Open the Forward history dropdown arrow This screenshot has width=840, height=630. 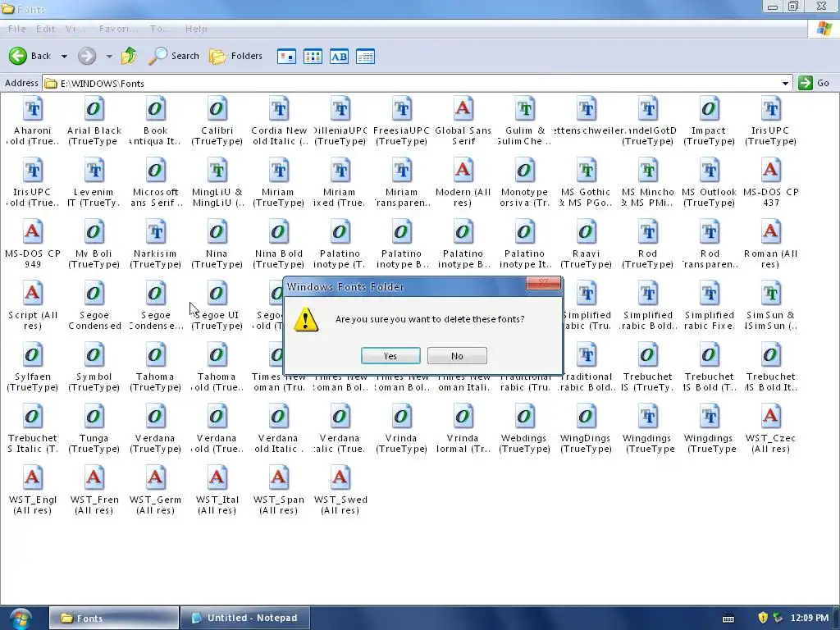click(109, 56)
